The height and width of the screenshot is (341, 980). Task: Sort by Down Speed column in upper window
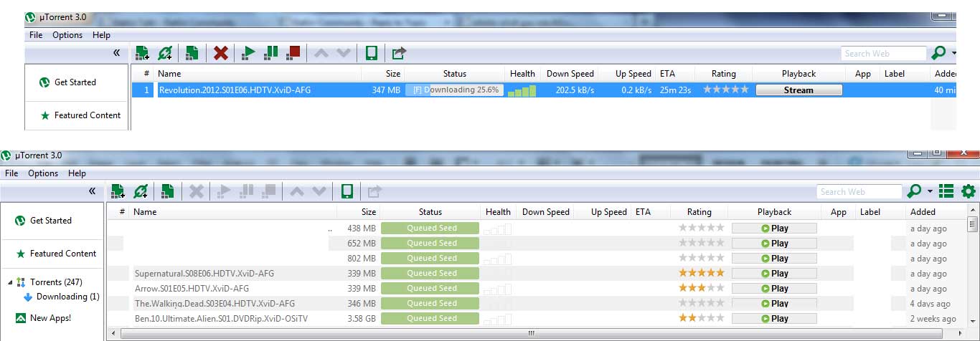tap(570, 74)
